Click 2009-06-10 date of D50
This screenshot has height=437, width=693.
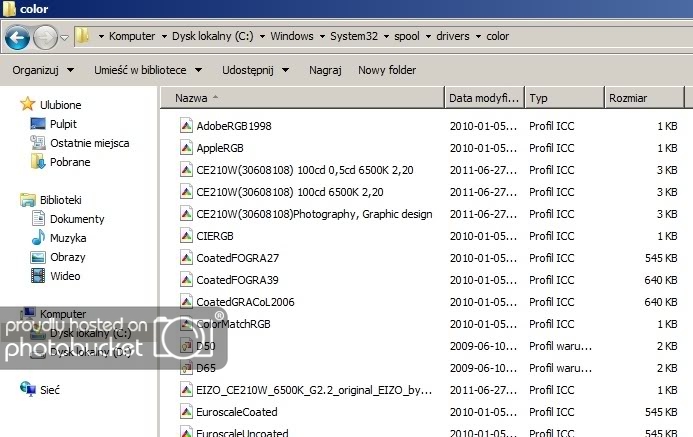point(483,346)
